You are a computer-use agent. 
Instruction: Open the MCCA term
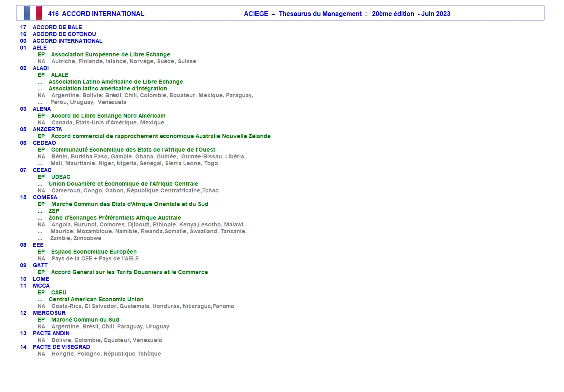[x=41, y=286]
